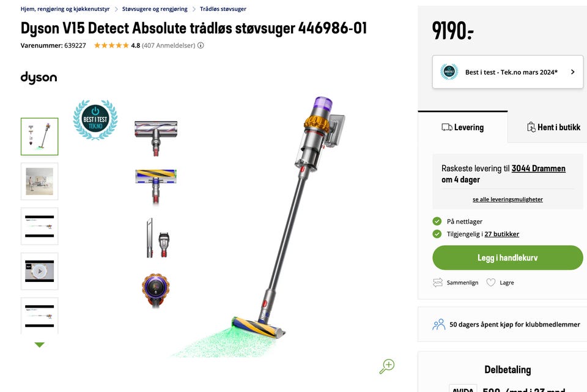Open se alle leveringsmuligheter link
The width and height of the screenshot is (587, 392).
coord(508,199)
